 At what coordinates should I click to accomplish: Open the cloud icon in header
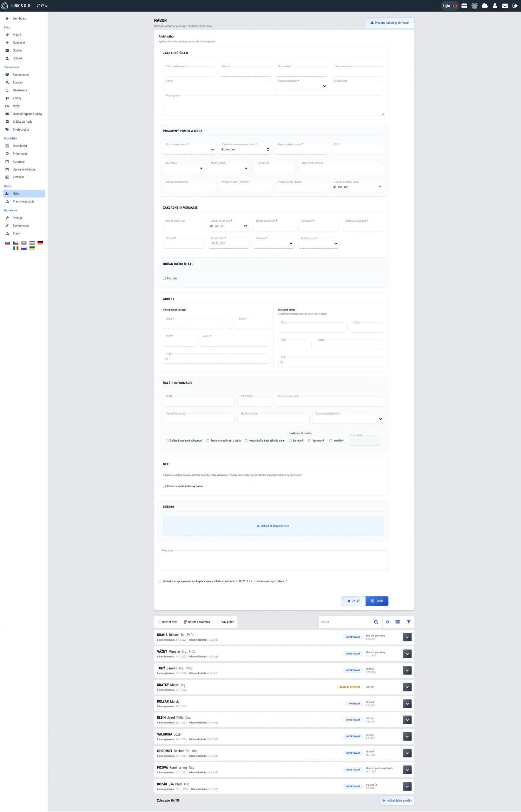click(x=485, y=6)
